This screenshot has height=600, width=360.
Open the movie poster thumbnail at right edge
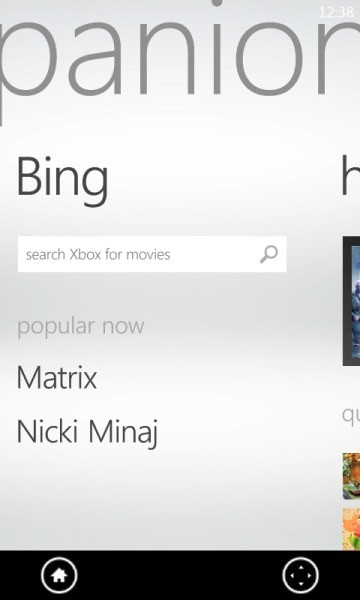click(x=351, y=301)
